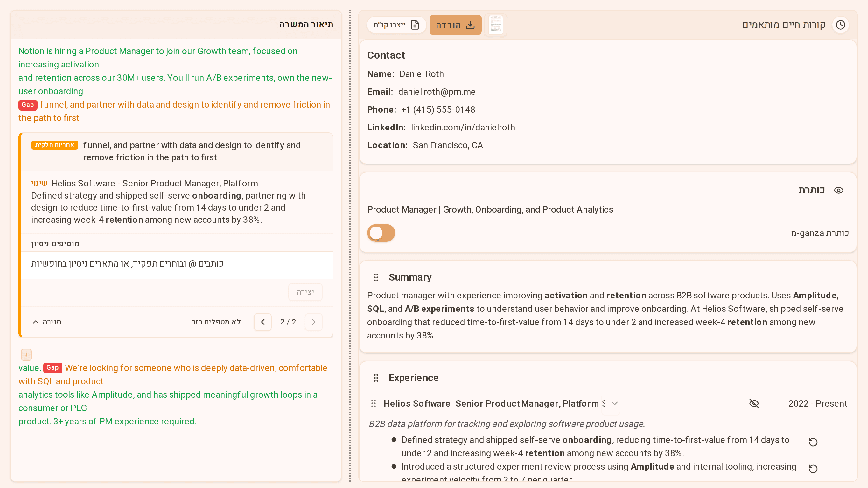This screenshot has height=488, width=868.
Task: Click the שינוי change label
Action: click(x=39, y=183)
